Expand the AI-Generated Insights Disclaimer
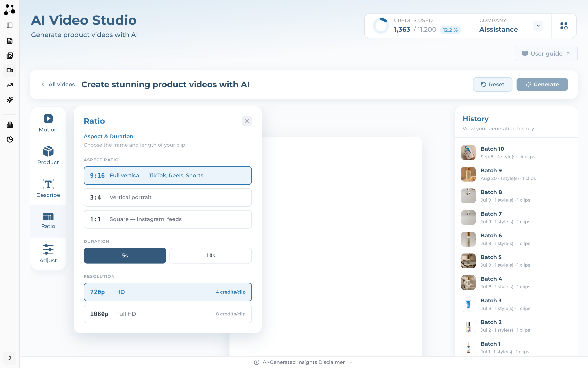The height and width of the screenshot is (368, 588). coord(303,362)
